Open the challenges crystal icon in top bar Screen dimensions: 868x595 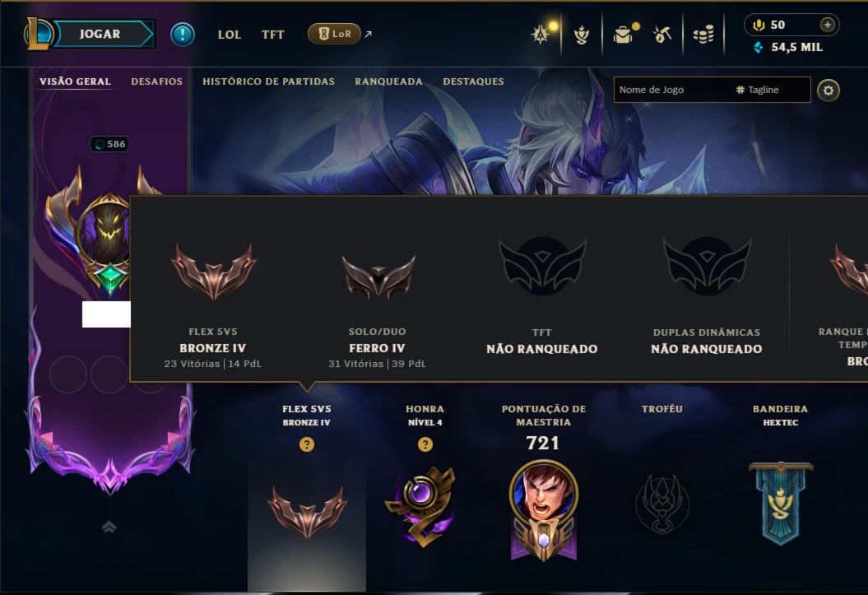pos(542,34)
